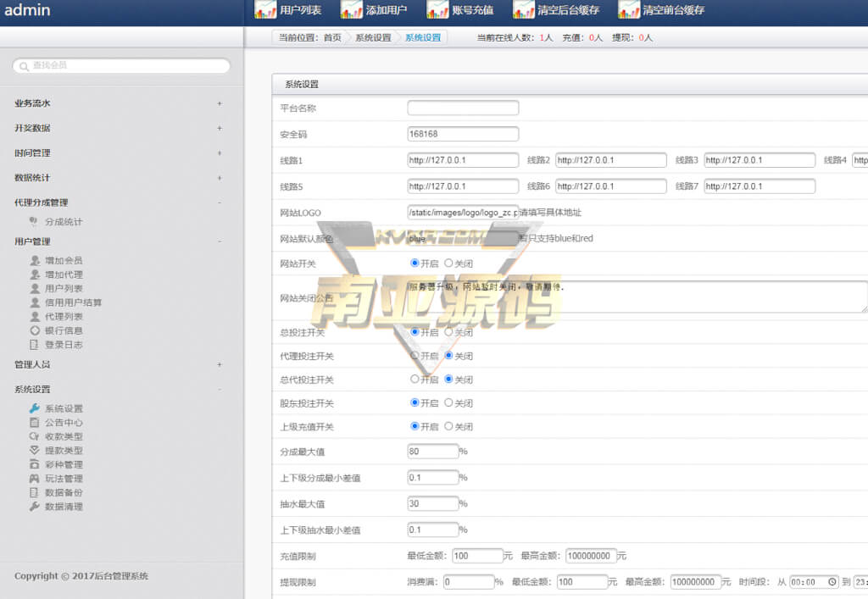This screenshot has height=599, width=868.
Task: Click the 网站LOGO path field
Action: click(463, 213)
